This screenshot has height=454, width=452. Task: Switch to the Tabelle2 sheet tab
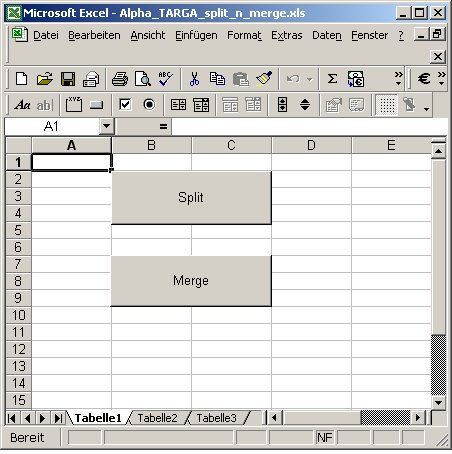[157, 418]
